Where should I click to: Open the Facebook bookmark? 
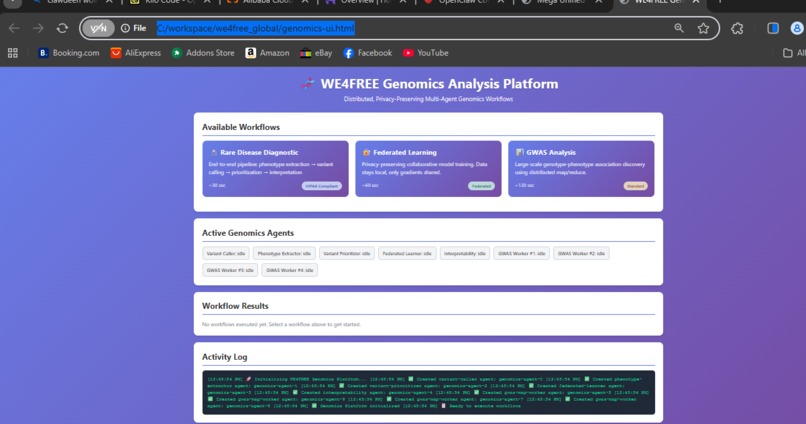tap(368, 53)
